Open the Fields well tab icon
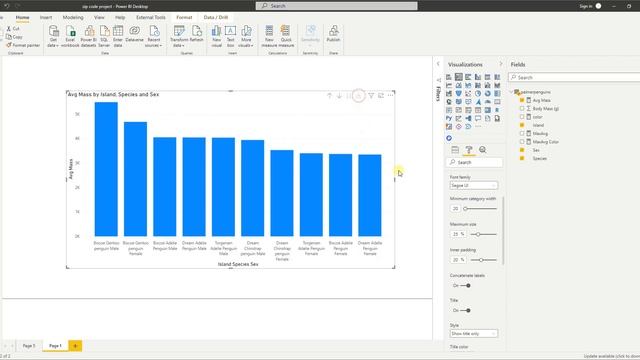640x360 pixels. tap(455, 150)
